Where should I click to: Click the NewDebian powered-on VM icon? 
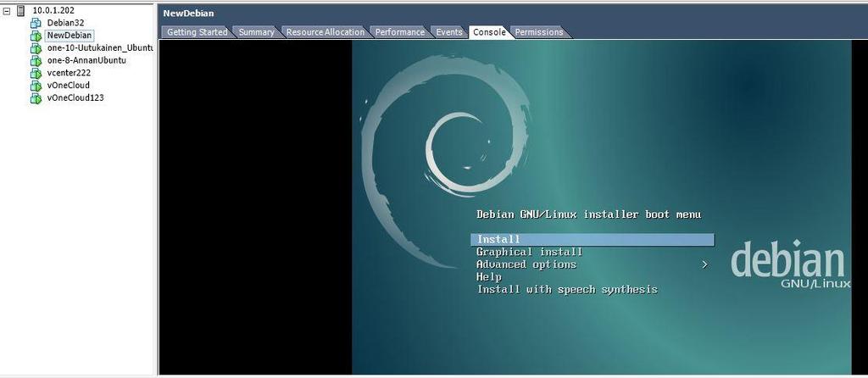[x=36, y=36]
